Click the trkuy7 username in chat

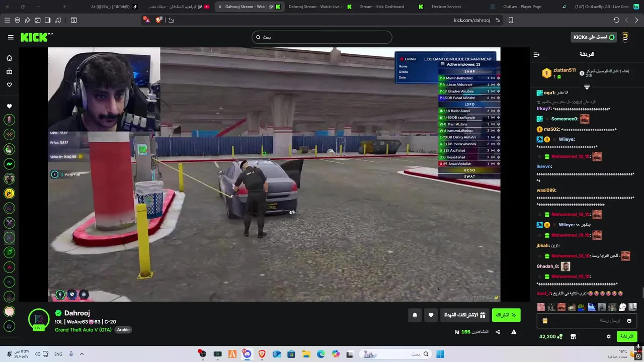(544, 109)
